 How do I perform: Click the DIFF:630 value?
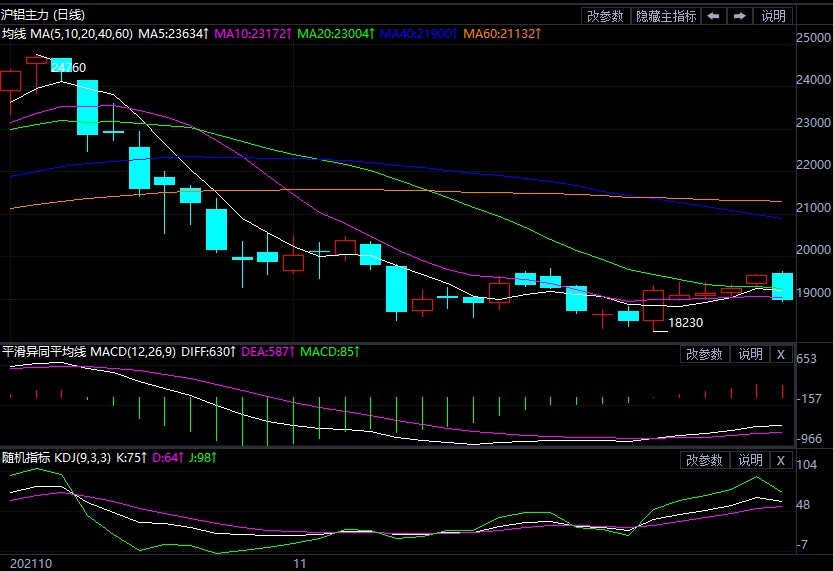click(x=208, y=352)
